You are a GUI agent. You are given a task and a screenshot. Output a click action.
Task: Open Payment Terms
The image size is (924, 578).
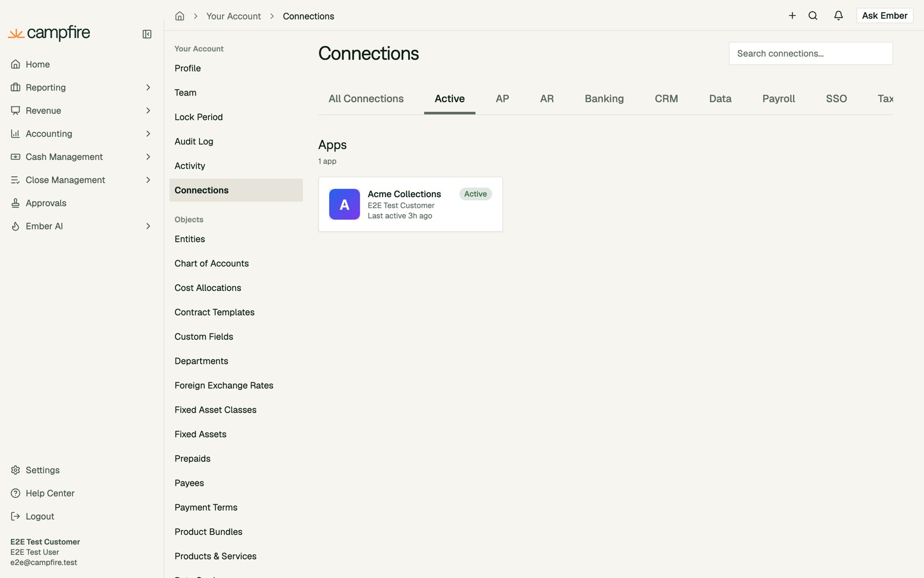(236, 508)
